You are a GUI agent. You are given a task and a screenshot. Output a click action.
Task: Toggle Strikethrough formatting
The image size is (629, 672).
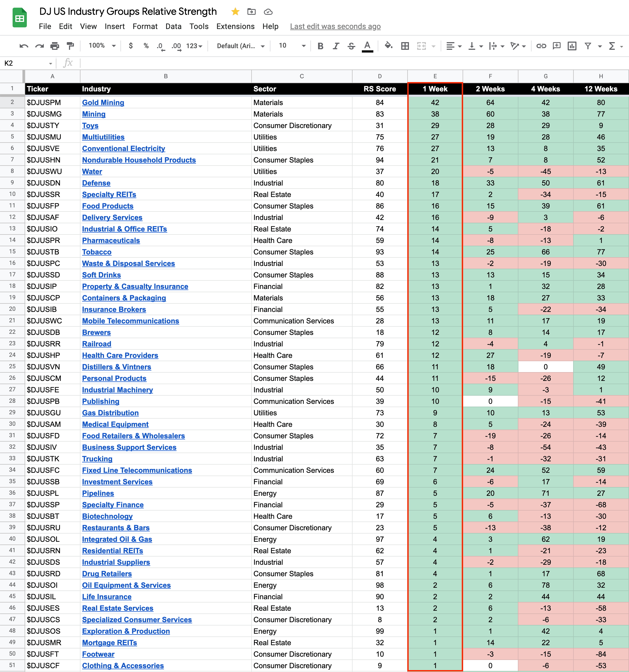click(351, 46)
